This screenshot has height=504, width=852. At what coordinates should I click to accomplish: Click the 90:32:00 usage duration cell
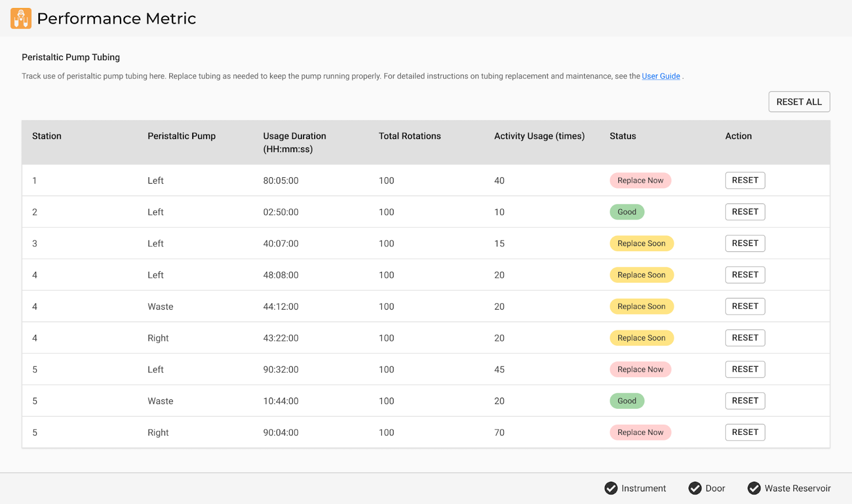[x=281, y=369]
